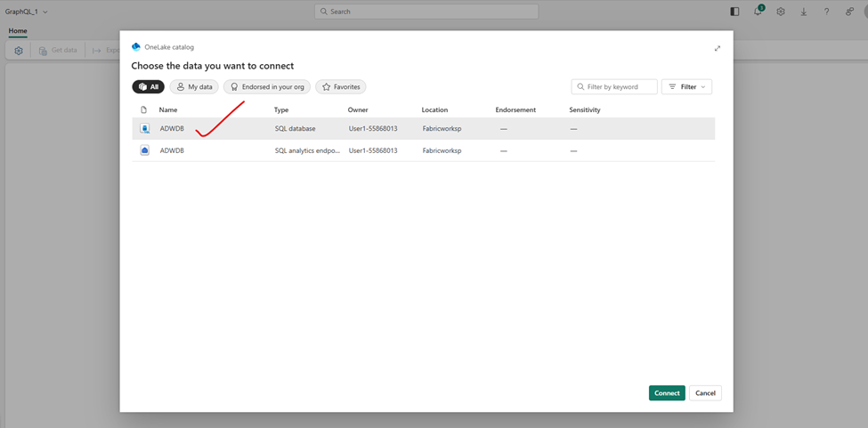Click the feedback people icon in header
868x428 pixels.
coord(849,12)
